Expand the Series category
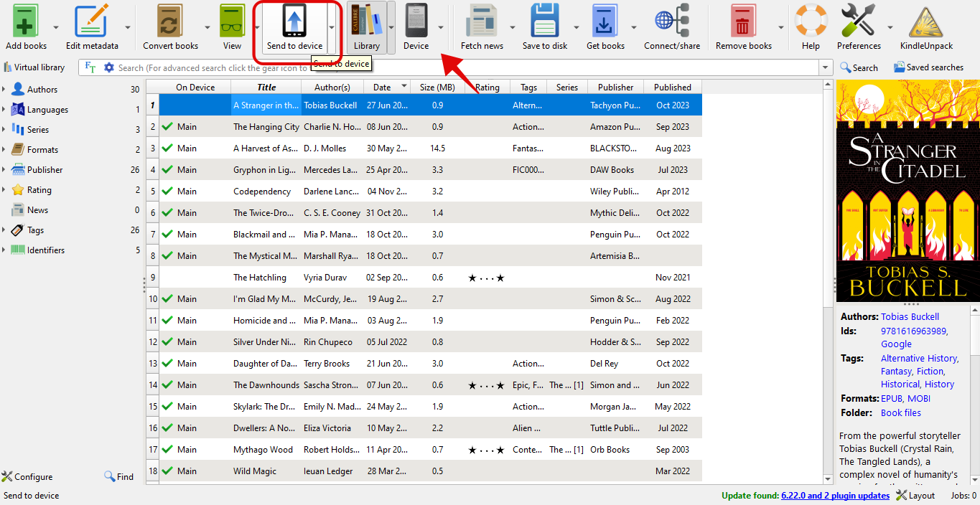This screenshot has width=980, height=505. coord(4,130)
